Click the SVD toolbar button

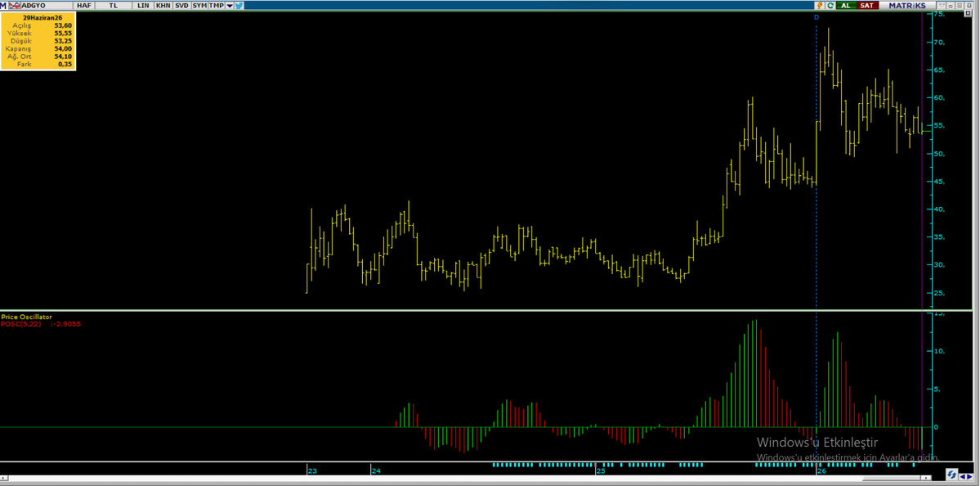(182, 5)
